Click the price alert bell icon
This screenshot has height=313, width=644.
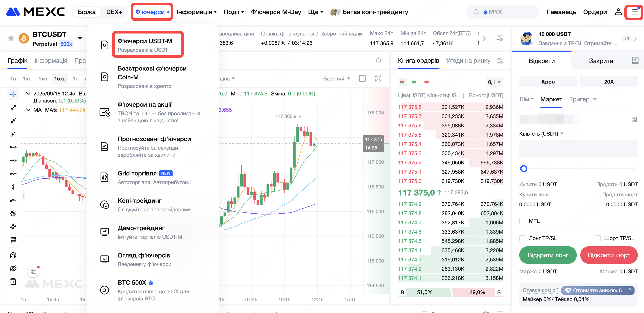(378, 60)
